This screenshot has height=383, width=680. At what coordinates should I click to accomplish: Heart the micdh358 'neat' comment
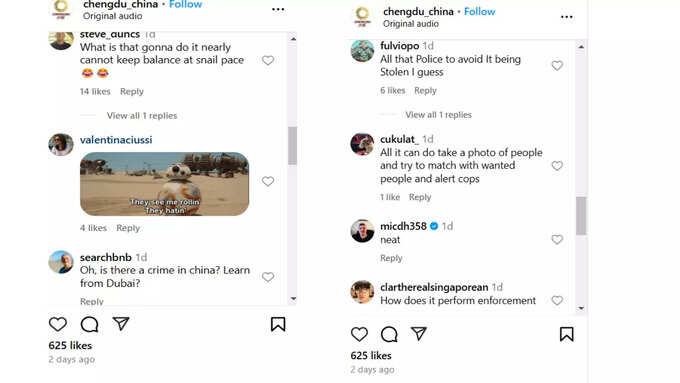tap(557, 239)
